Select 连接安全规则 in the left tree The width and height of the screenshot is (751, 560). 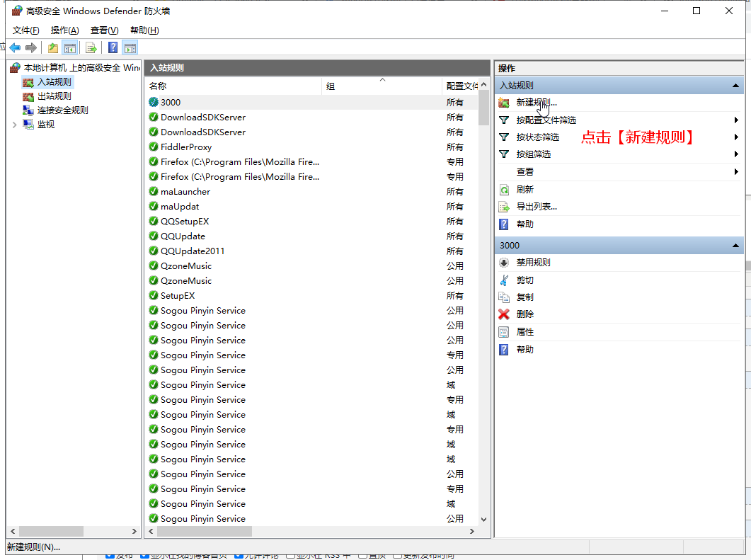pyautogui.click(x=63, y=110)
